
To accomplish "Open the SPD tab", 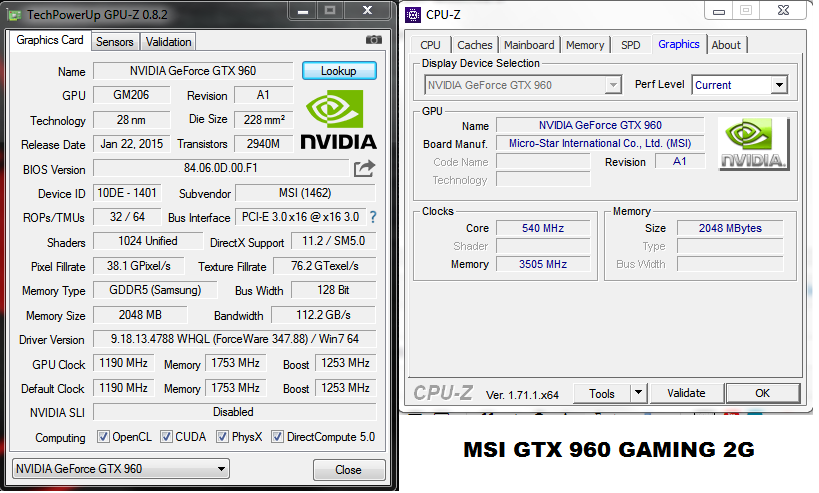I will (x=630, y=45).
